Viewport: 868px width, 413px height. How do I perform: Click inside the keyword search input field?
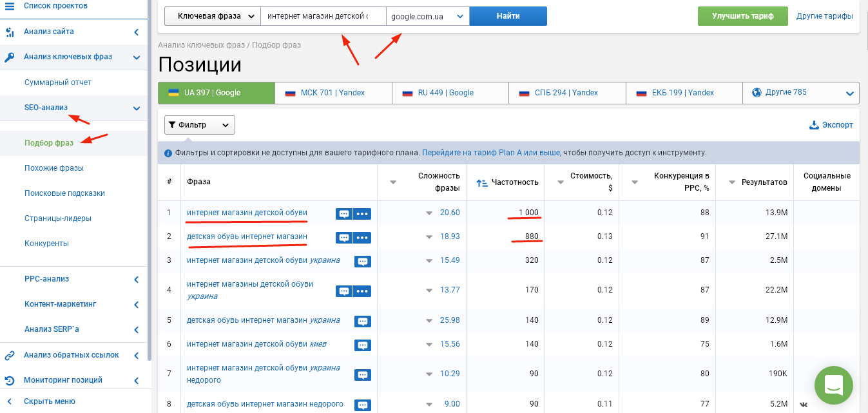point(323,16)
